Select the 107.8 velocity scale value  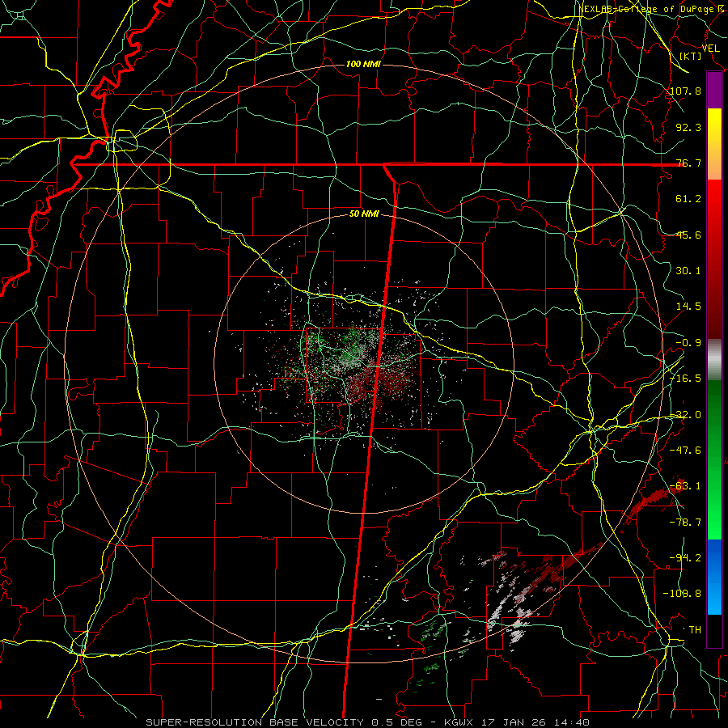point(686,91)
